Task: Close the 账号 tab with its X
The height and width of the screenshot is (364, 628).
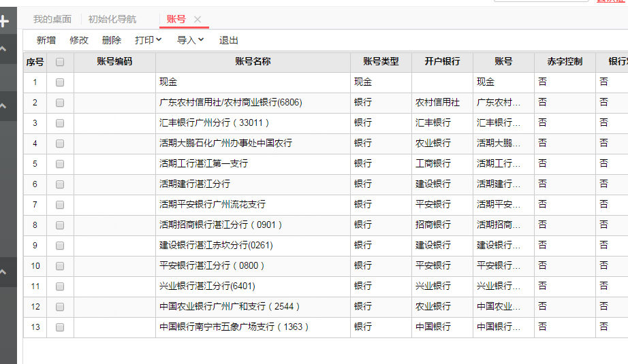Action: tap(197, 19)
